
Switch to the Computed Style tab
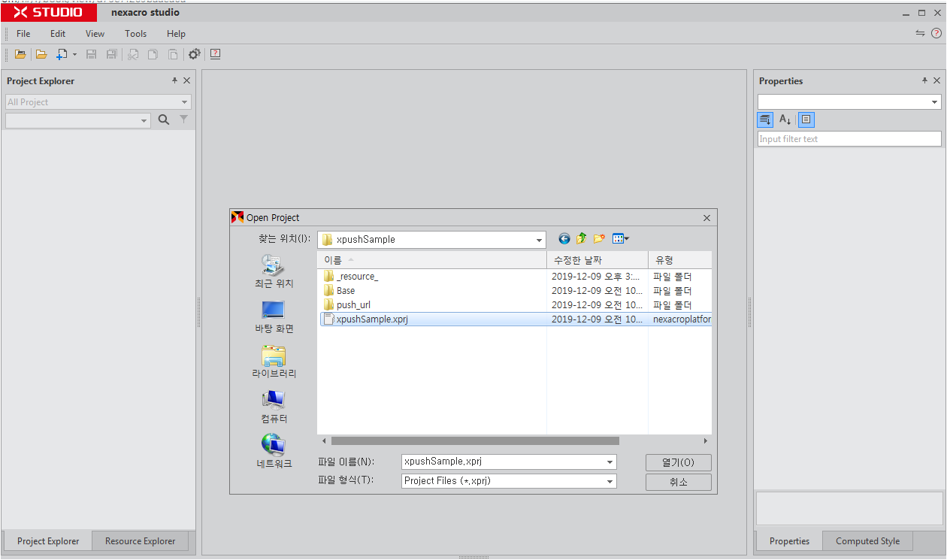coord(867,541)
